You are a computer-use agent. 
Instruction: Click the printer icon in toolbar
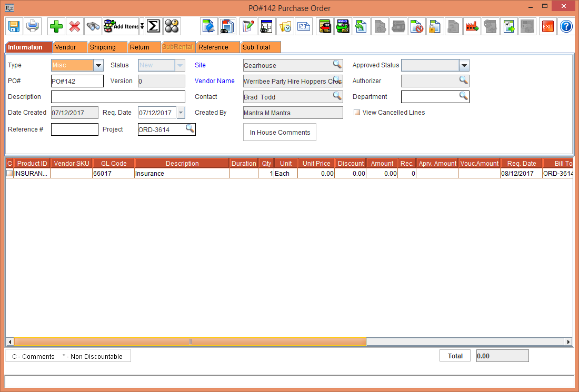33,26
